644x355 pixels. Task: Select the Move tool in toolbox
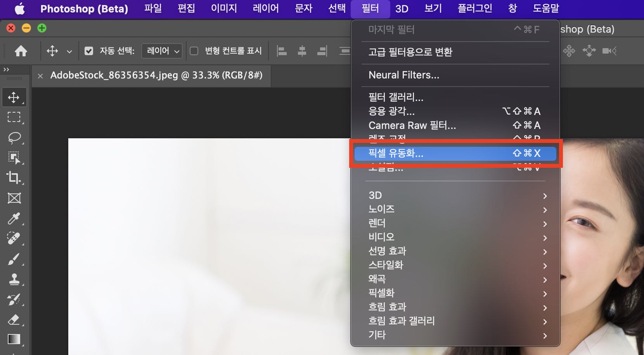[x=14, y=97]
